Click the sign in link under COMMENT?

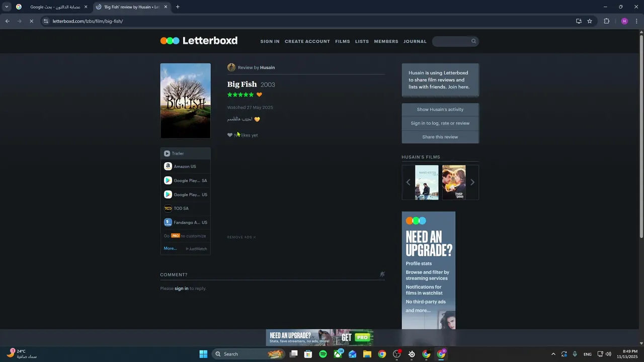point(181,289)
